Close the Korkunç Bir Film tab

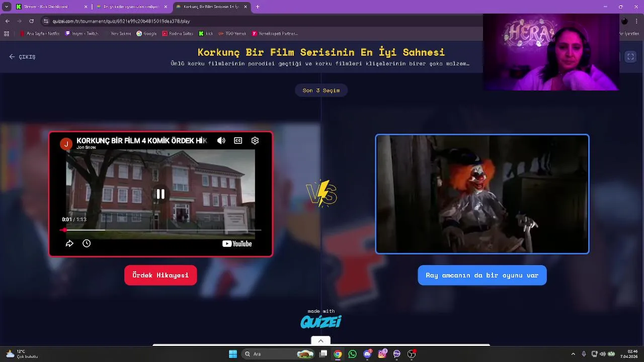246,7
